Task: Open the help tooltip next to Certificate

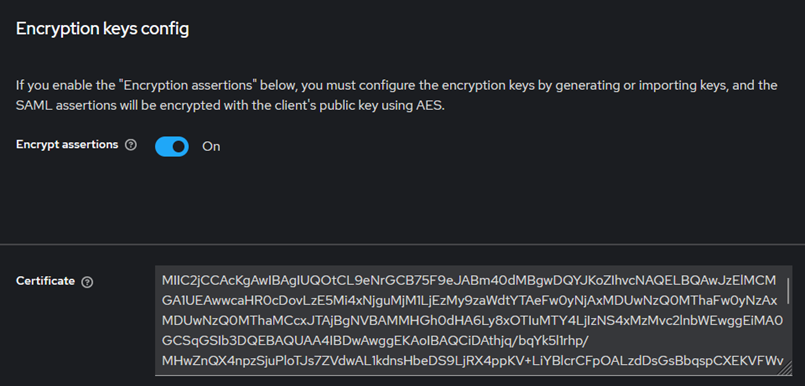Action: (87, 282)
